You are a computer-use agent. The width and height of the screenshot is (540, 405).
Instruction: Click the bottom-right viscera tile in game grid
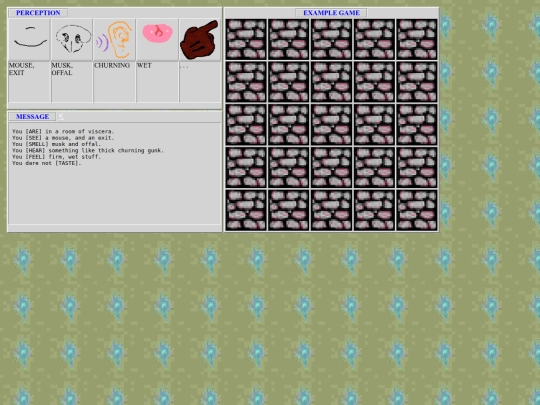pyautogui.click(x=417, y=210)
